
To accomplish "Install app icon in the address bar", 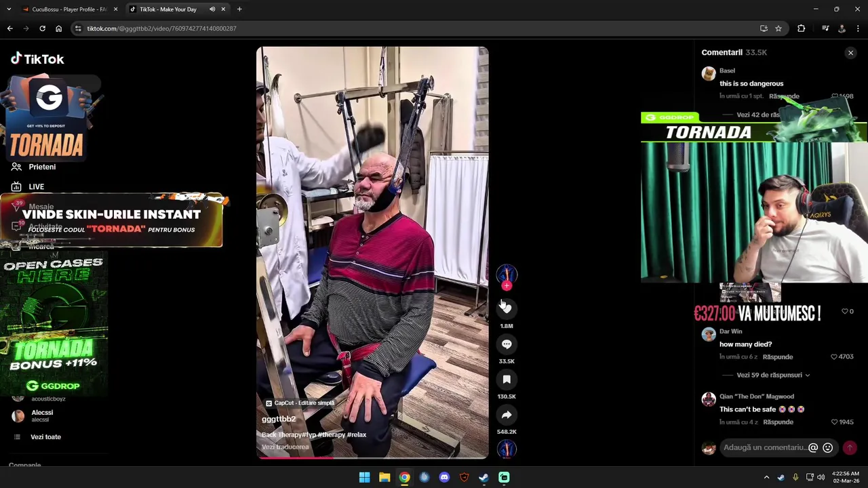I will (764, 28).
